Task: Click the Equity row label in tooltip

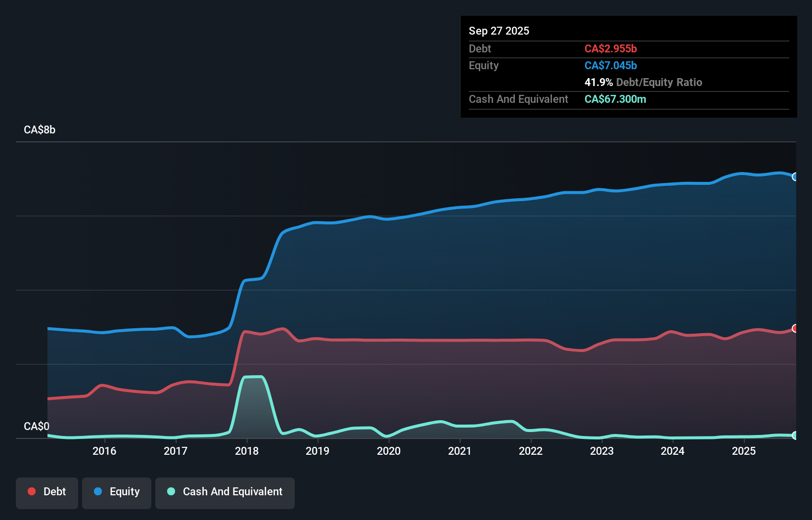Action: [484, 65]
